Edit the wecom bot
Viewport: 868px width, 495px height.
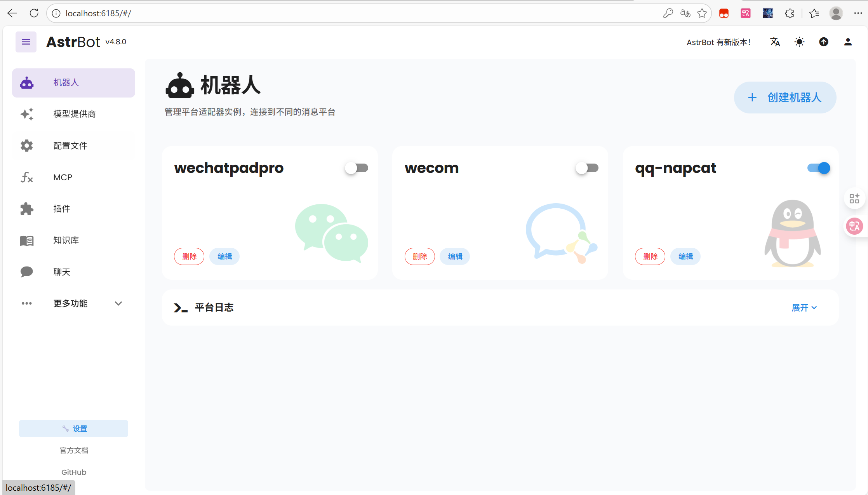[x=455, y=256]
